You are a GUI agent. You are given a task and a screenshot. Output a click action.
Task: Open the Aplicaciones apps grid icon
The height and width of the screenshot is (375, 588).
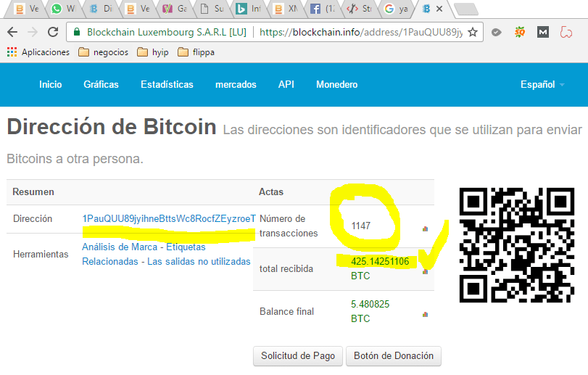coord(12,52)
